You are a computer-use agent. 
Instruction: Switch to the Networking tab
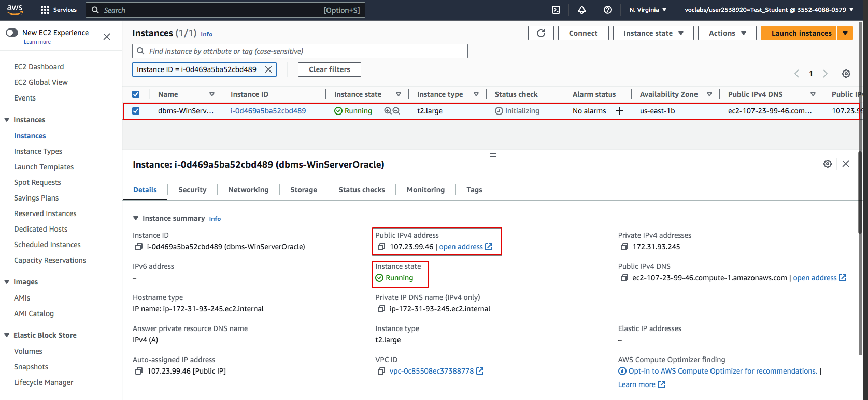[248, 190]
